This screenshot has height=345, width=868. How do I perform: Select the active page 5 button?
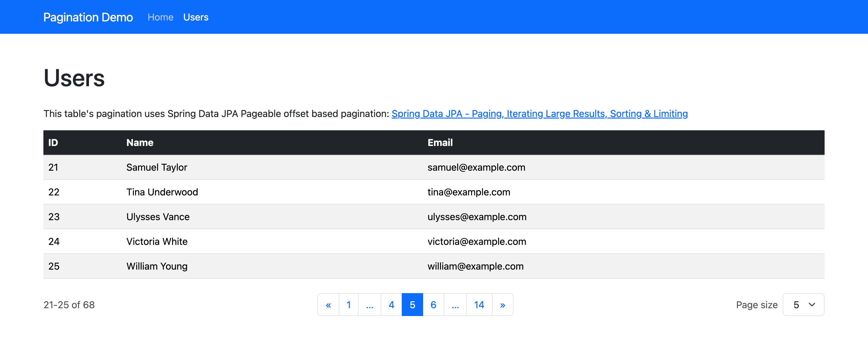412,305
